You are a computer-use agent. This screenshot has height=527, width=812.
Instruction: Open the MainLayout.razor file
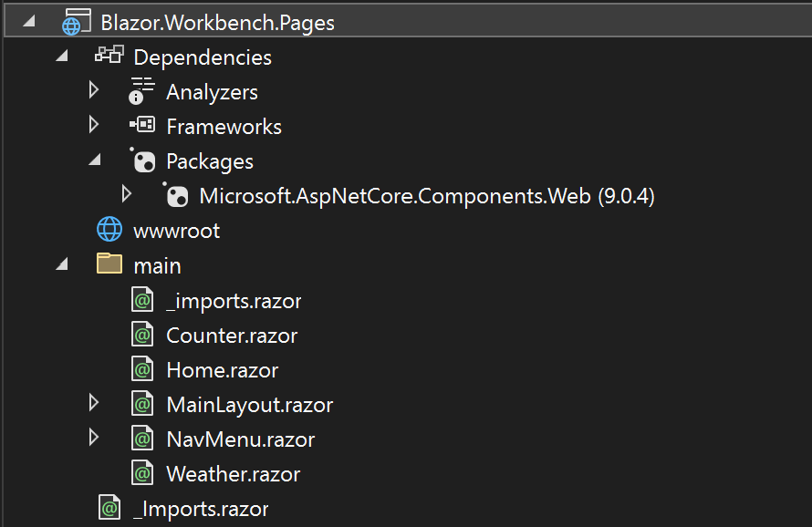250,406
